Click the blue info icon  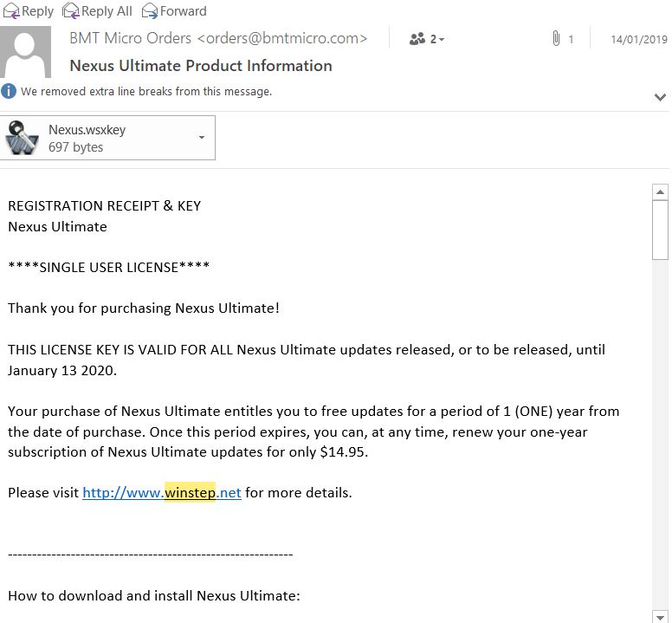(x=9, y=91)
